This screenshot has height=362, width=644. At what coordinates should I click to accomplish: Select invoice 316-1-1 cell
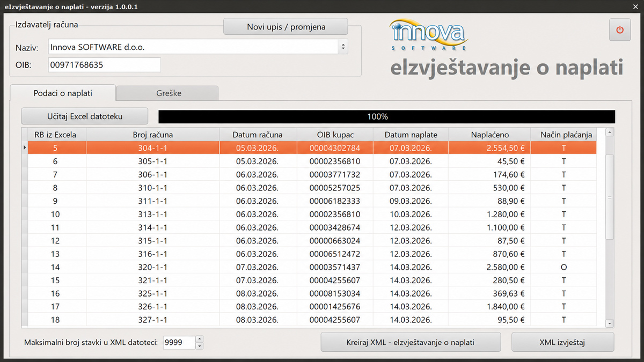(x=153, y=254)
